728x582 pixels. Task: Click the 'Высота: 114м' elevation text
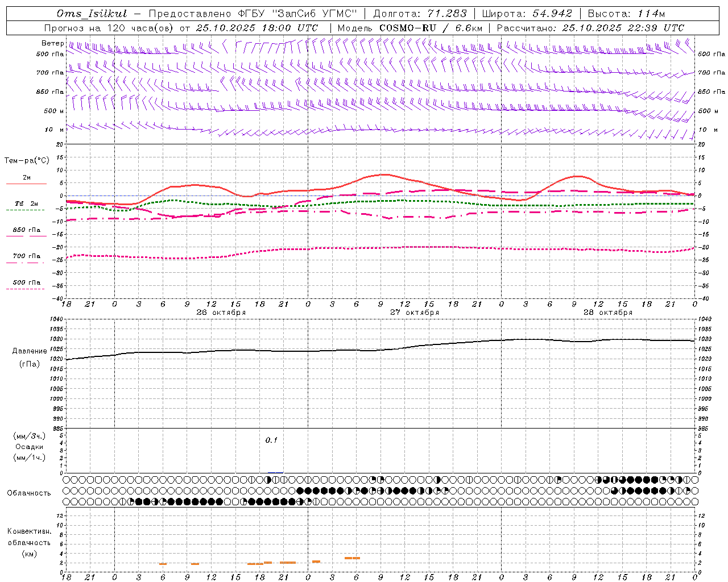click(626, 14)
